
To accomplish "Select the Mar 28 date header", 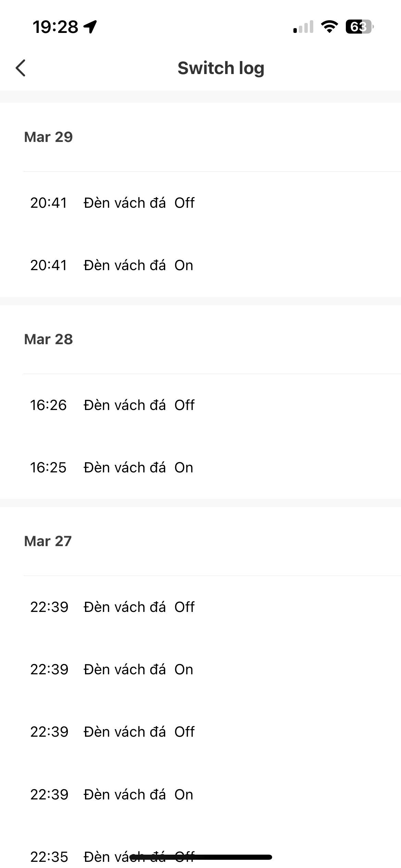I will [x=48, y=339].
